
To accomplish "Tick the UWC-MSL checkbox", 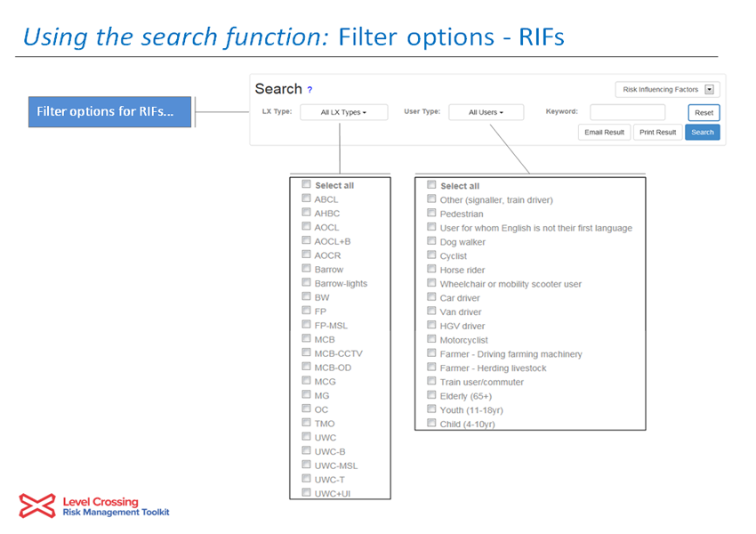I will pos(306,464).
